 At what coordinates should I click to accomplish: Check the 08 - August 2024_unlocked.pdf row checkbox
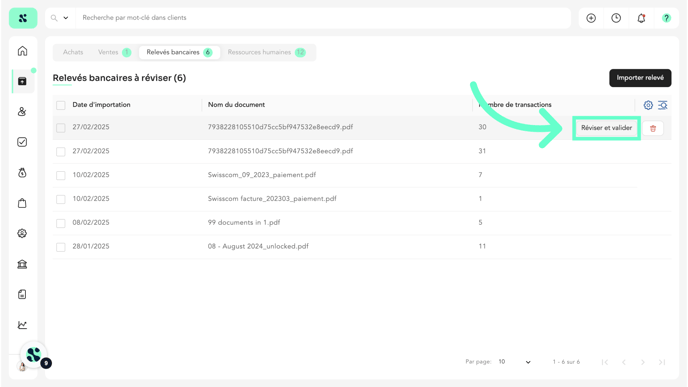(61, 247)
